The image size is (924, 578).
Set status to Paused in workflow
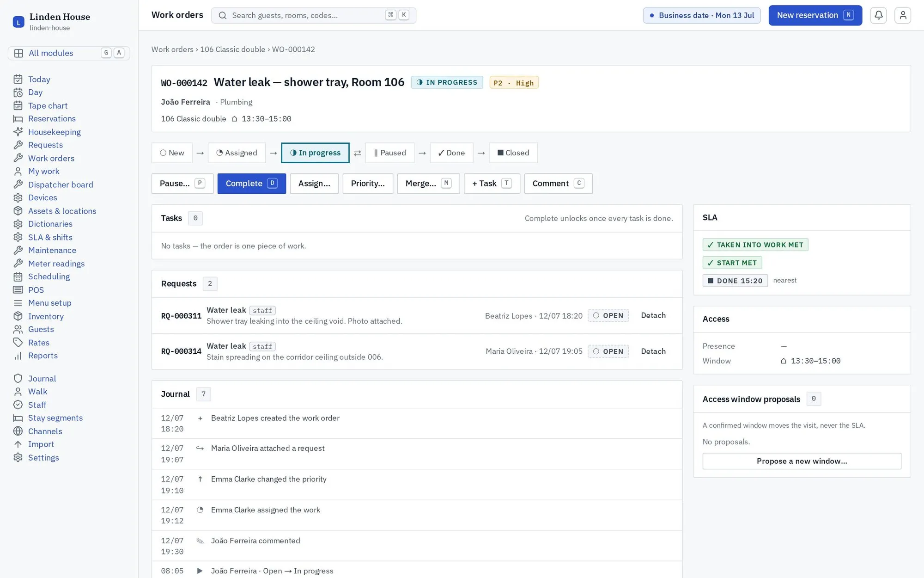[389, 153]
